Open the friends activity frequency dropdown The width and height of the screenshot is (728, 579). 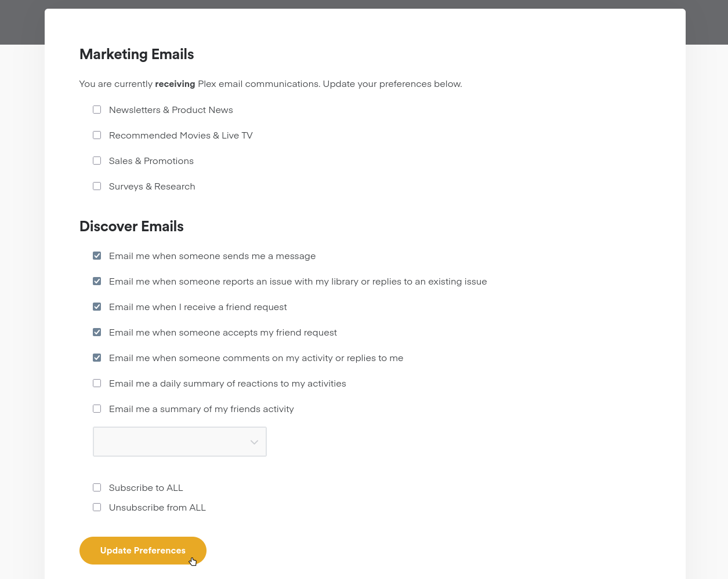(x=179, y=441)
